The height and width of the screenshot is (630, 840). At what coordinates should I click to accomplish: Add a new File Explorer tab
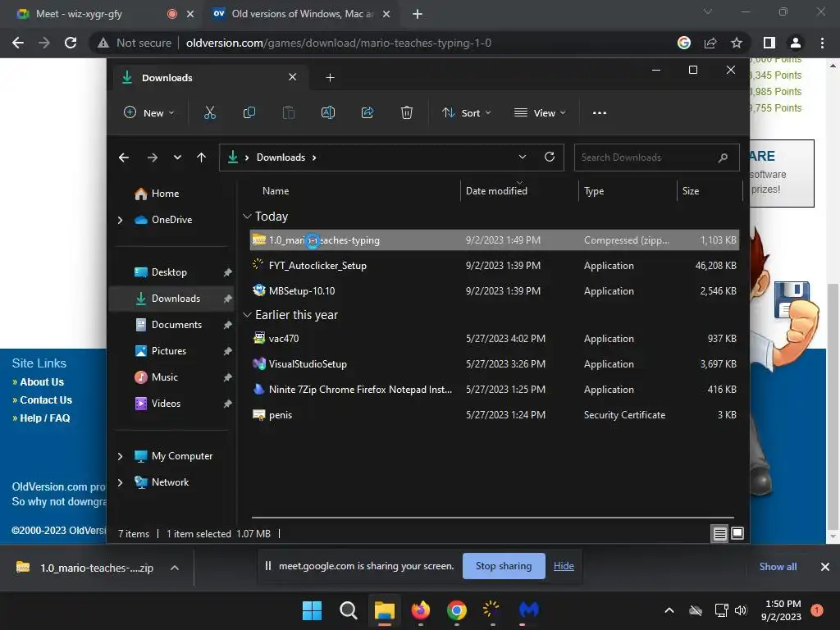[330, 78]
